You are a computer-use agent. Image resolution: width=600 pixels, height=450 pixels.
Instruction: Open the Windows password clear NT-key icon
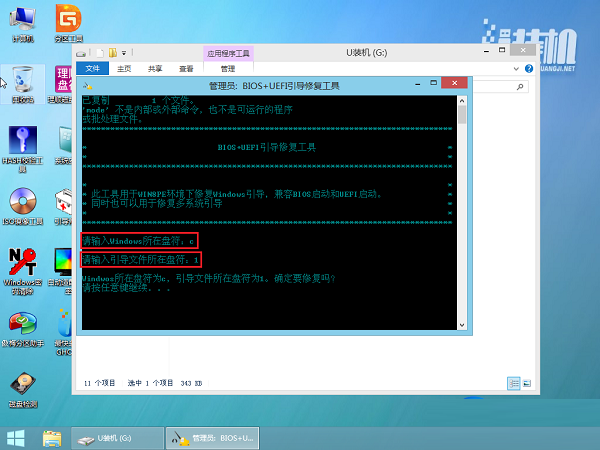point(23,271)
